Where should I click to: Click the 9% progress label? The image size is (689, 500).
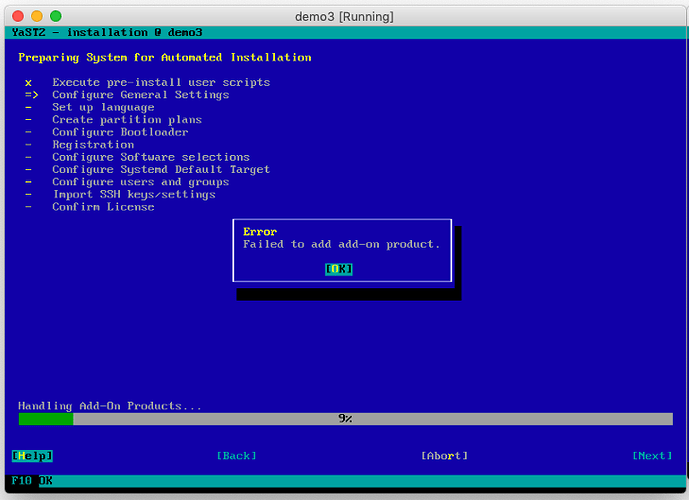click(345, 419)
